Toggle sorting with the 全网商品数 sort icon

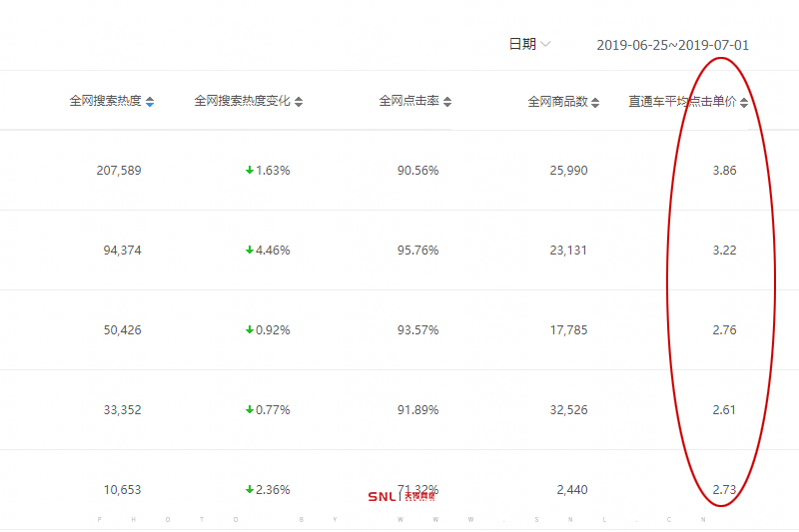click(x=596, y=103)
